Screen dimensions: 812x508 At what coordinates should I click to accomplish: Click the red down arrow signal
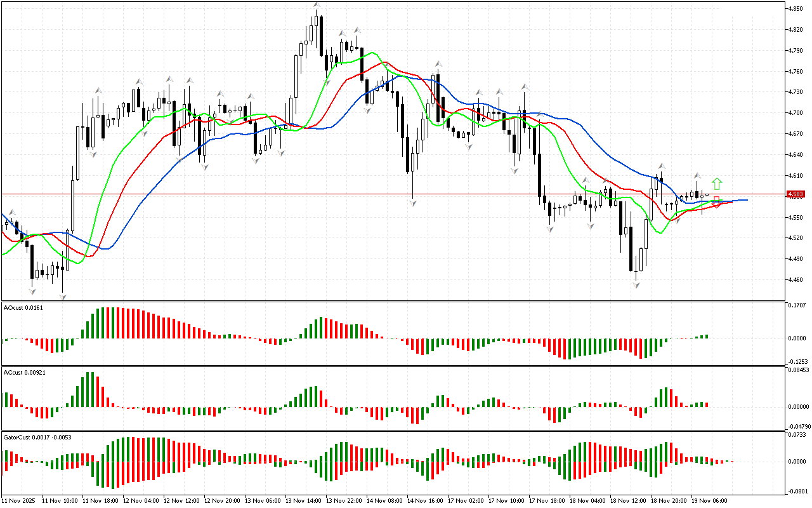pos(716,203)
